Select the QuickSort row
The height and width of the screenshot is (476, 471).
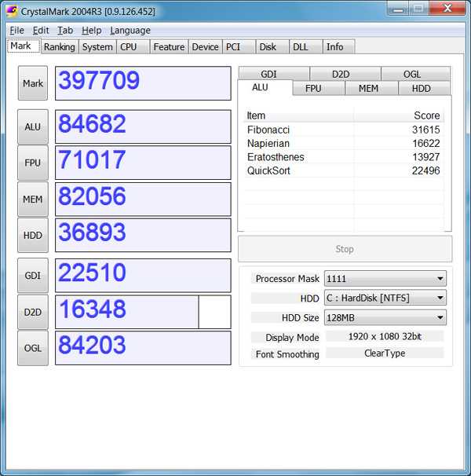[344, 170]
